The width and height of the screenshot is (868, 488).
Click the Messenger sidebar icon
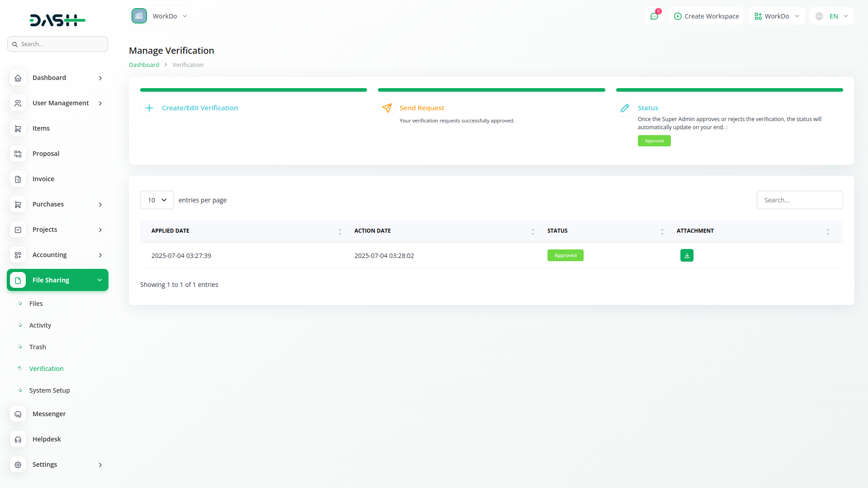click(18, 414)
